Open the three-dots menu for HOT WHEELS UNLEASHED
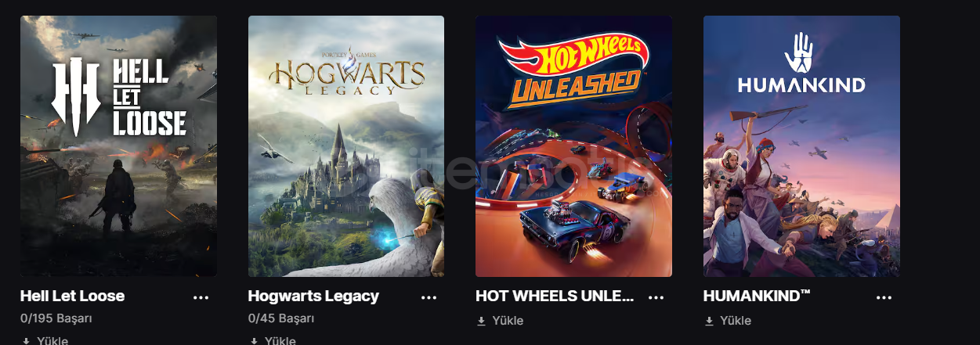Viewport: 980px width, 345px height. pos(656,298)
